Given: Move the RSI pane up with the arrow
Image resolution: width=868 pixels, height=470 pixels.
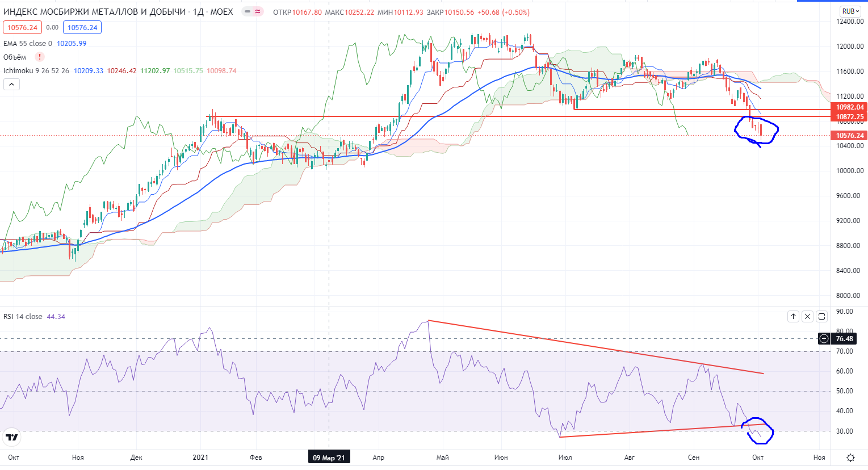Looking at the screenshot, I should (793, 317).
